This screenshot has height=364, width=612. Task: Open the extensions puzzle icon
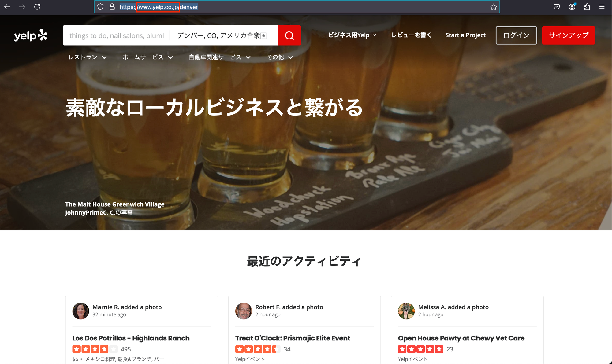(587, 7)
